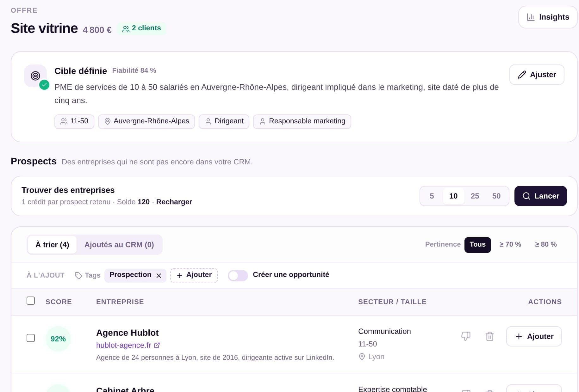Screen dimensions: 579x392
Task: Launch the company search with Lancer
Action: tap(540, 196)
